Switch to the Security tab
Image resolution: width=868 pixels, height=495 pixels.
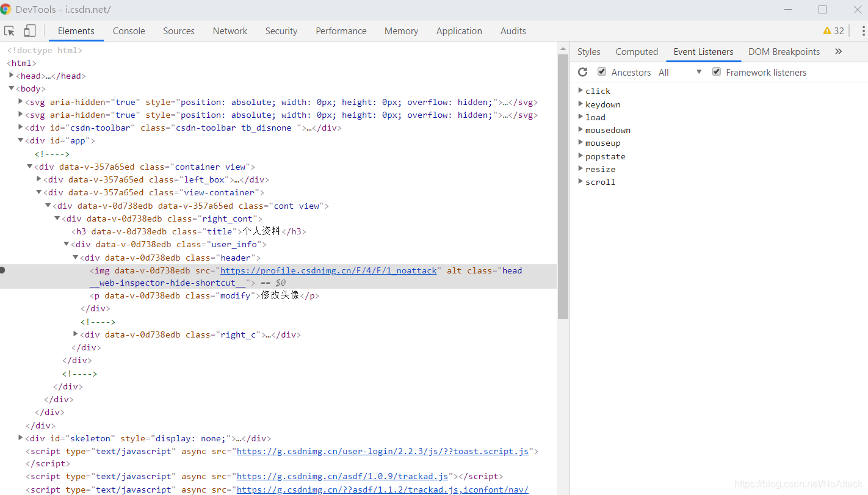pos(281,31)
